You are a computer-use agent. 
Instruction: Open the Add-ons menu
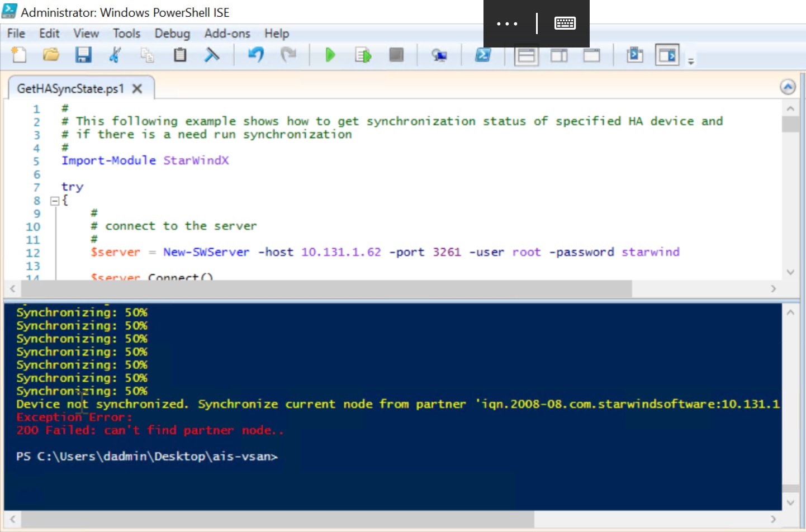(227, 34)
